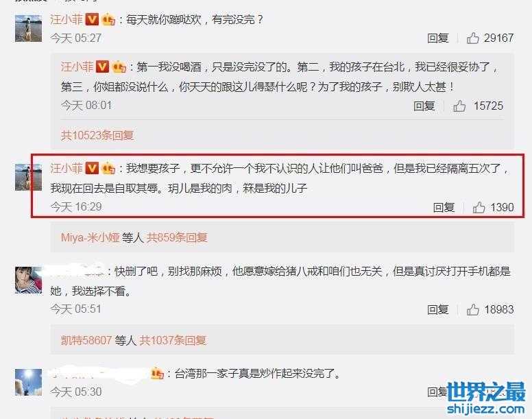
Task: Expand the 共10523条回复 replies thread
Action: (x=97, y=135)
